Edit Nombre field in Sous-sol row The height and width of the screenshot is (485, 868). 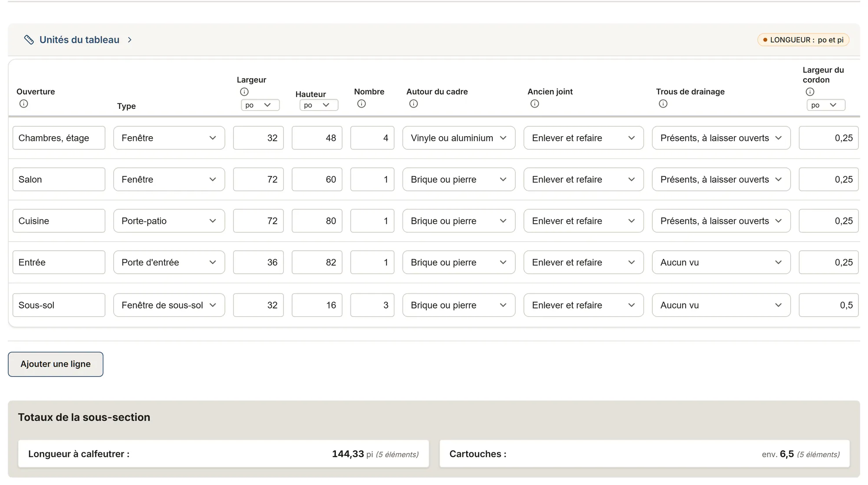[372, 305]
